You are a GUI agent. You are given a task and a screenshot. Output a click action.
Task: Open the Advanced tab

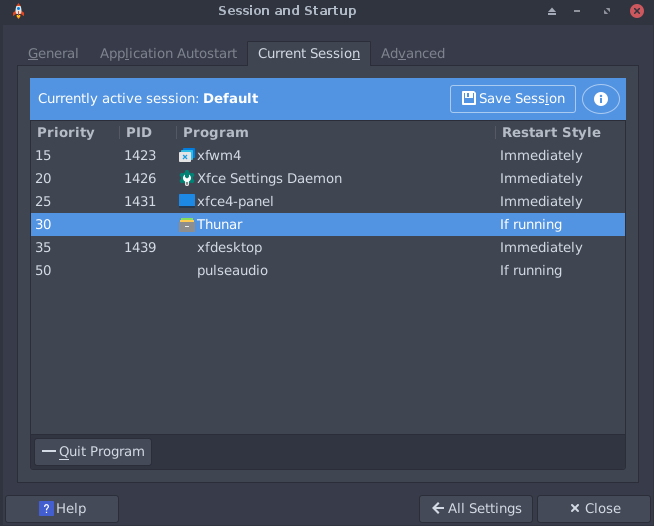pos(413,54)
